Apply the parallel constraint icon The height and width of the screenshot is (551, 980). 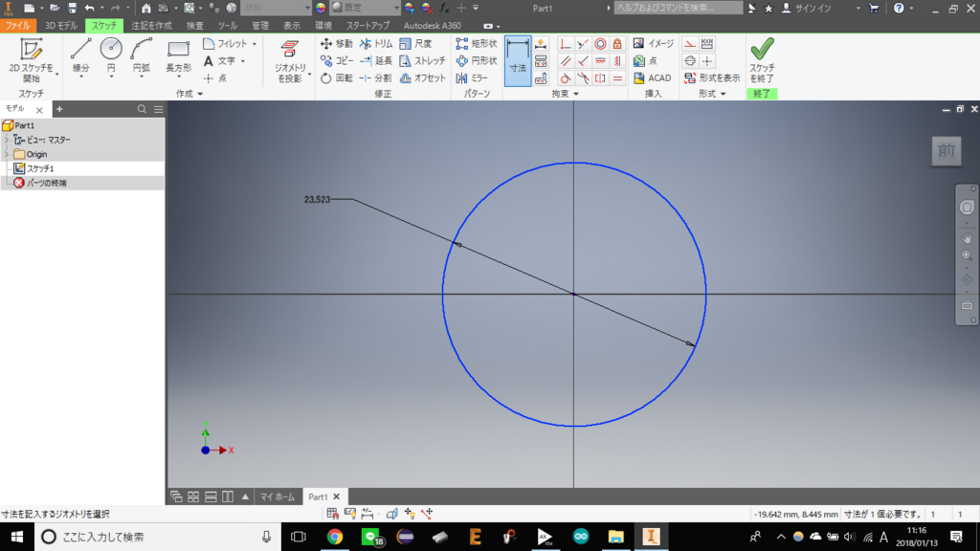coord(565,61)
